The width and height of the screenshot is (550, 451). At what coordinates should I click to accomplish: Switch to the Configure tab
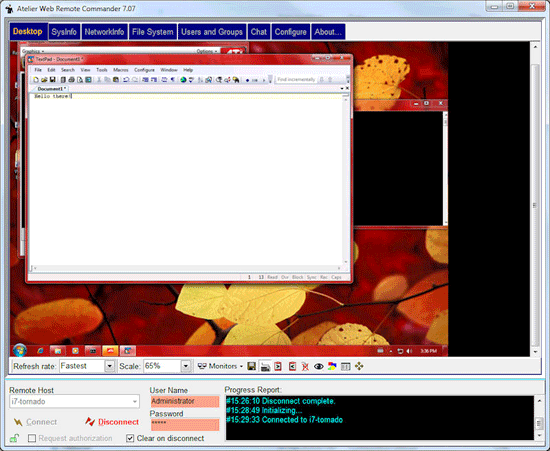coord(290,32)
